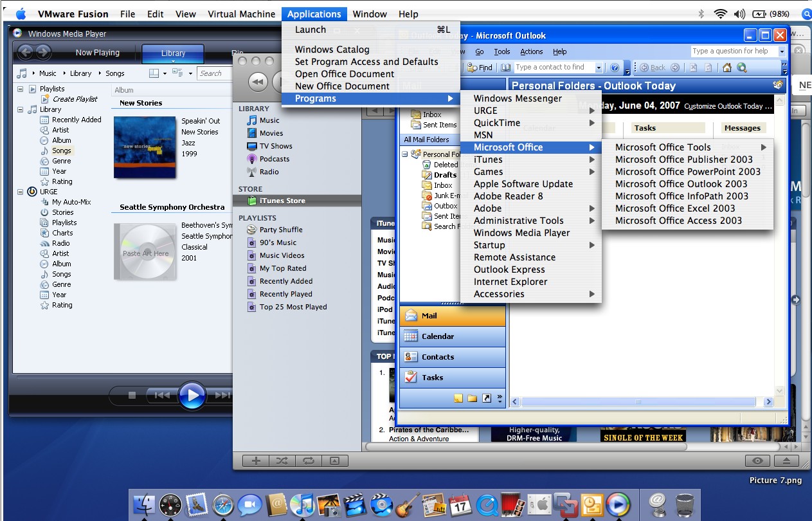The width and height of the screenshot is (812, 521).
Task: Open iChat from the Dock
Action: point(249,504)
